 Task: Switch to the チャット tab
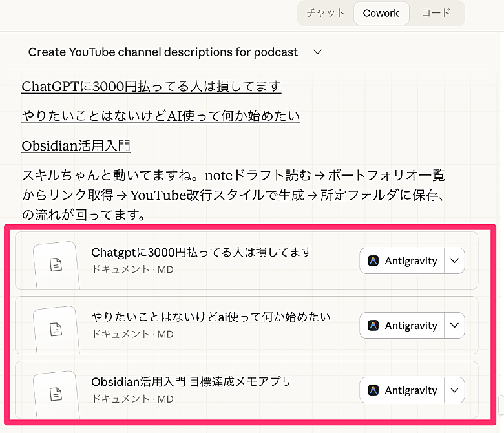[x=326, y=13]
